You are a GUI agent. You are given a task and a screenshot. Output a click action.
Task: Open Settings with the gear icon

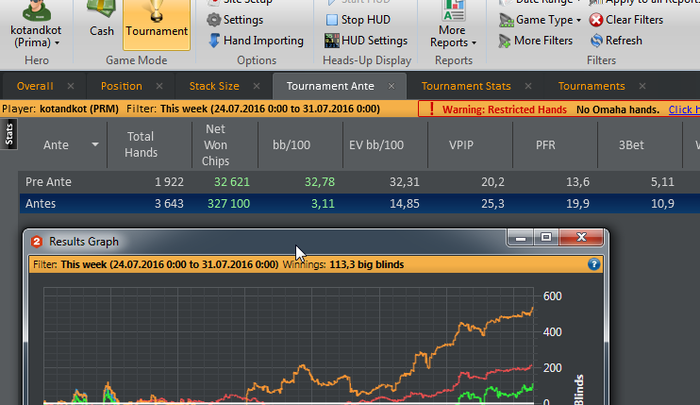235,20
